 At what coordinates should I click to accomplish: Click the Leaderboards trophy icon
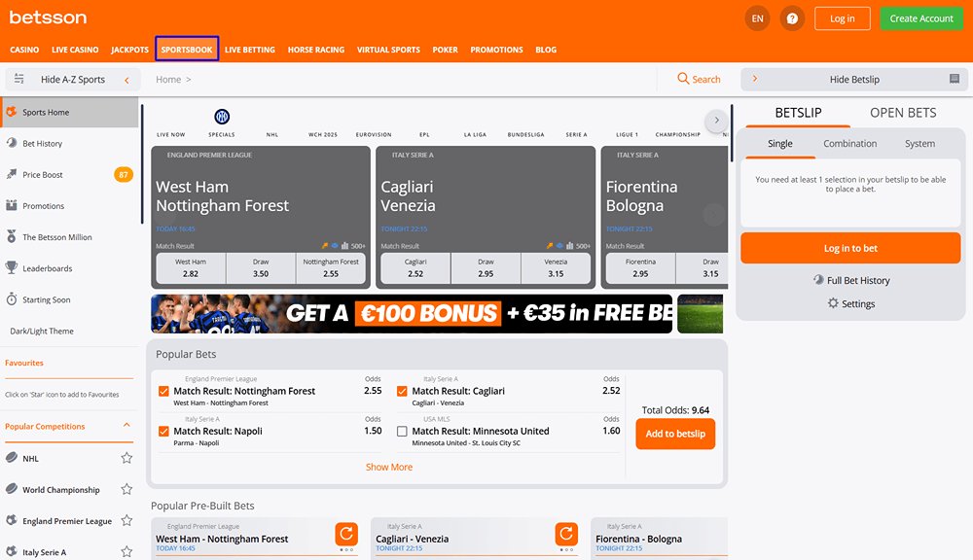[x=11, y=268]
